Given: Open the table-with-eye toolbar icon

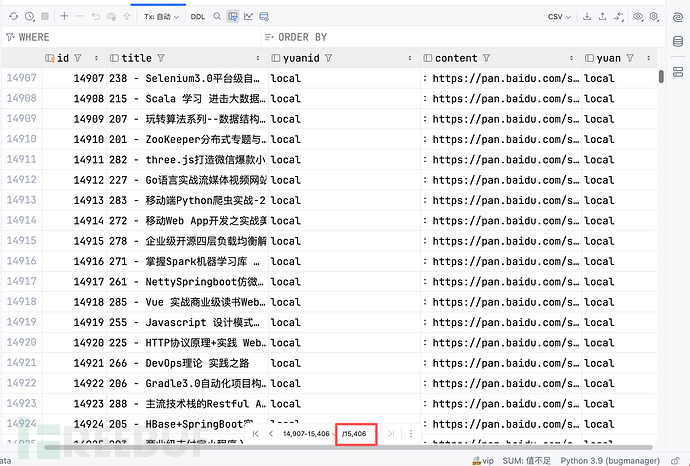Looking at the screenshot, I should pos(264,16).
